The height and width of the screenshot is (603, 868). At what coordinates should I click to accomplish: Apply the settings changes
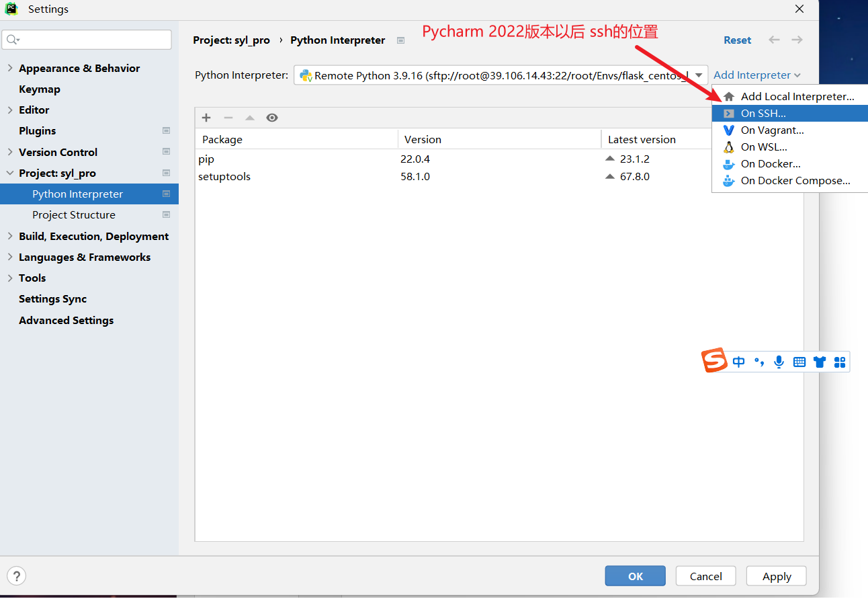pyautogui.click(x=776, y=575)
